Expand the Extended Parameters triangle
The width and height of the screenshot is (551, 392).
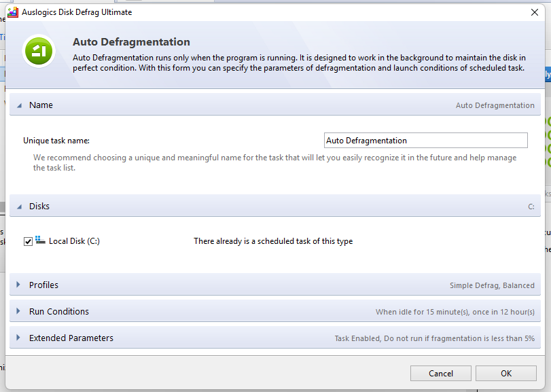pyautogui.click(x=19, y=338)
